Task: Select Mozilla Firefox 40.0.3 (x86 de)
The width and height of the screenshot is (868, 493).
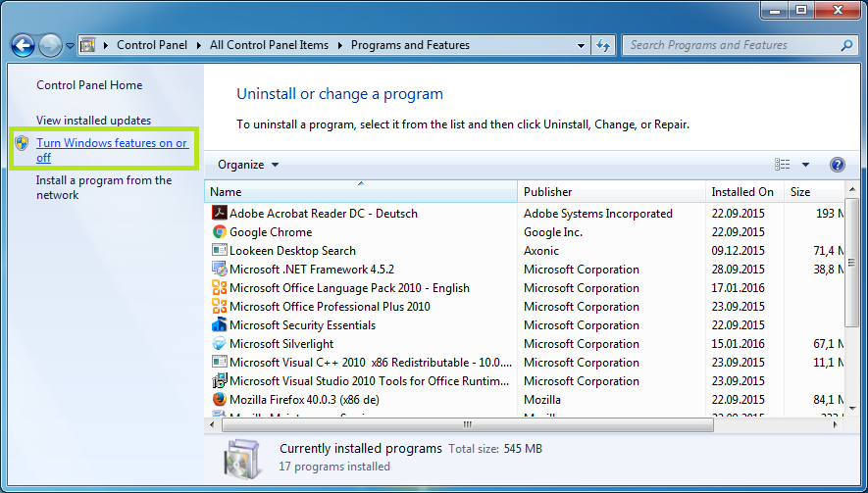Action: (x=304, y=400)
